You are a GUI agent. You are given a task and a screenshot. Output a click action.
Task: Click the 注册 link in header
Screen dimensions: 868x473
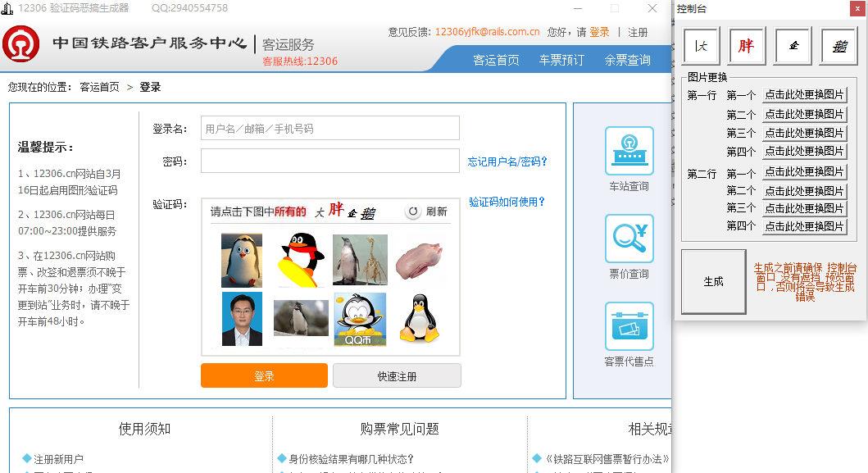(638, 32)
